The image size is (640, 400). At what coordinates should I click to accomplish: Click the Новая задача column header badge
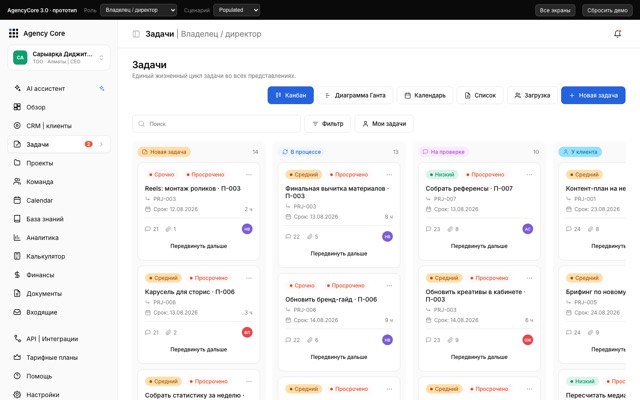point(164,152)
